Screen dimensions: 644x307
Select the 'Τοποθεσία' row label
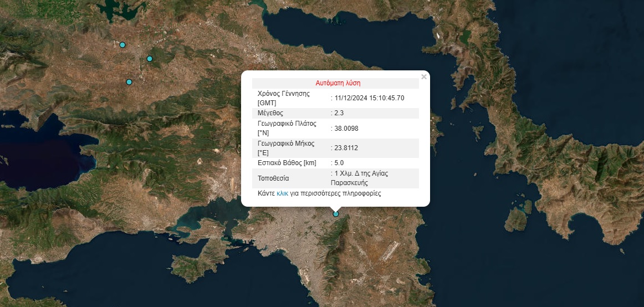[273, 178]
